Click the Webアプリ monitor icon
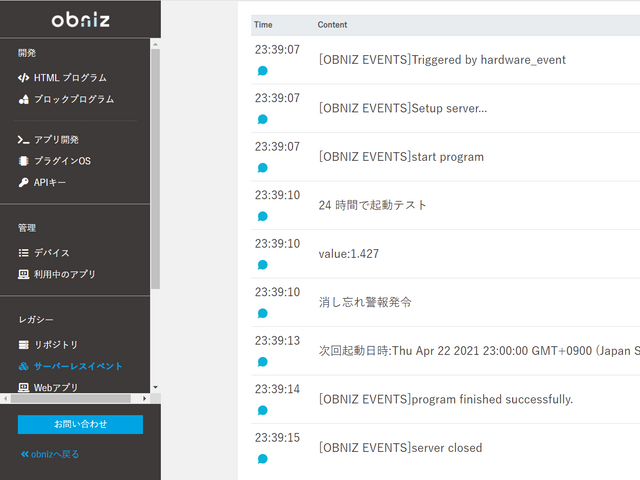Screen dimensions: 640x480 [x=24, y=387]
